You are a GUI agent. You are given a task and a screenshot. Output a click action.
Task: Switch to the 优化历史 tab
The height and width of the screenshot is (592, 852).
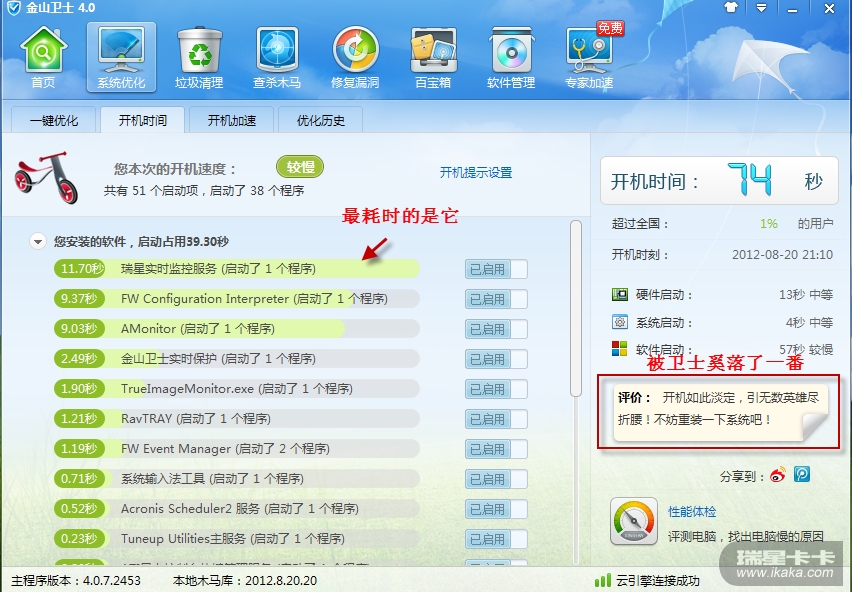pyautogui.click(x=321, y=120)
